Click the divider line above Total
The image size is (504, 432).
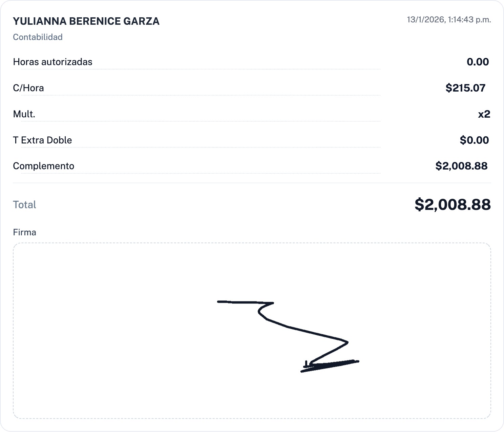point(252,183)
